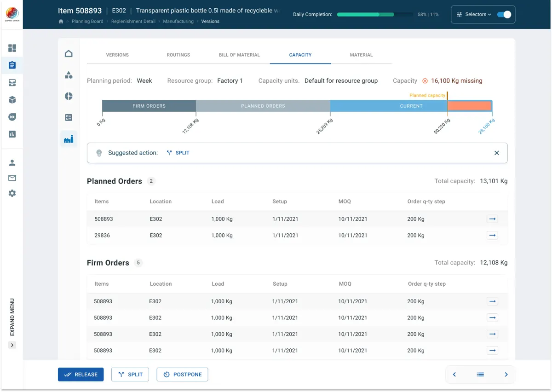Open arrow for last visible Firm Orders row
Viewport: 552px width, 392px height.
pos(492,351)
